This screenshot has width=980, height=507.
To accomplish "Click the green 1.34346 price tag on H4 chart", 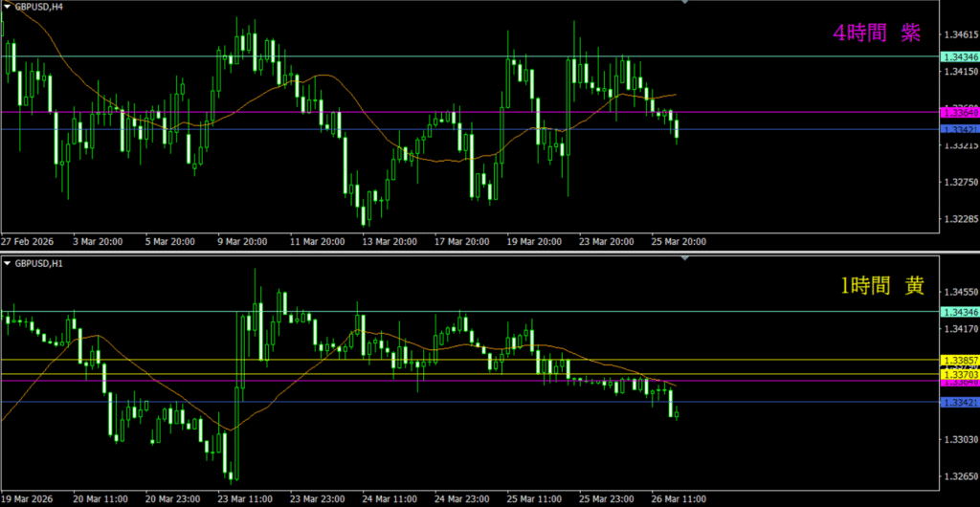I will coord(959,56).
